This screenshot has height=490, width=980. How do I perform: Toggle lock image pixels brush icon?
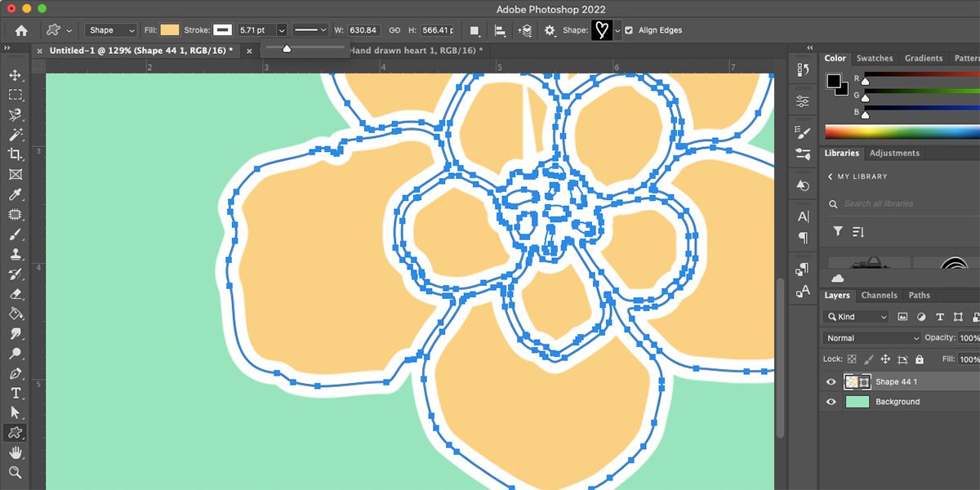[868, 359]
